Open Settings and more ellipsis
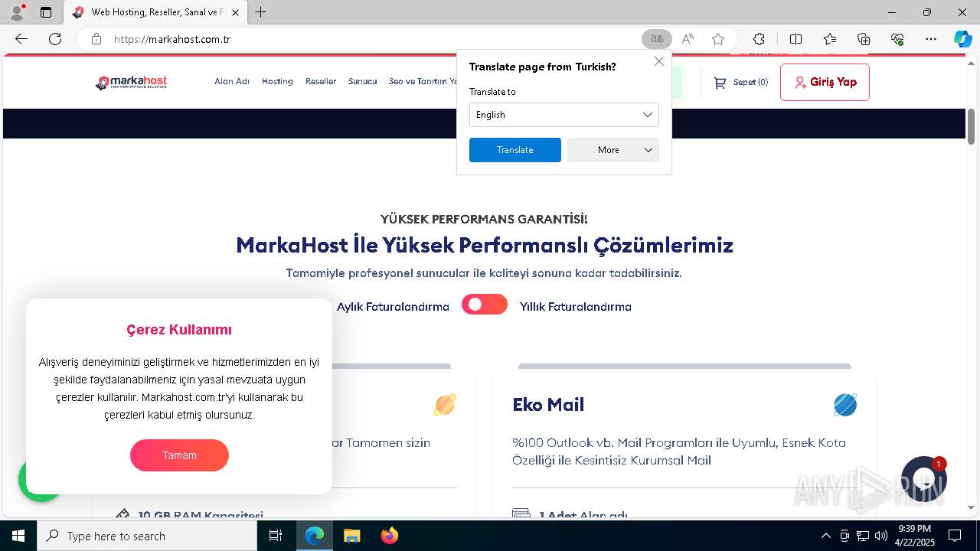This screenshot has height=551, width=980. point(931,39)
